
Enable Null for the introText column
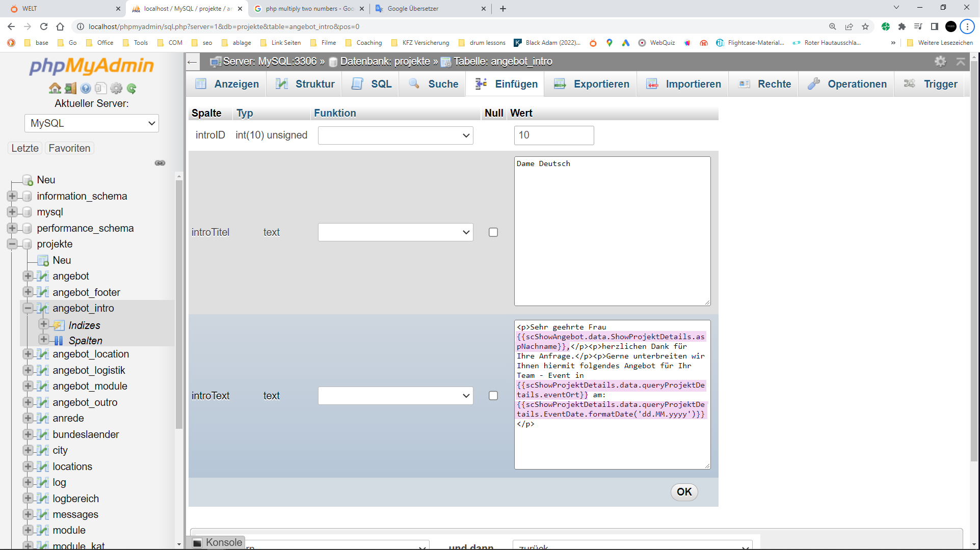tap(493, 395)
